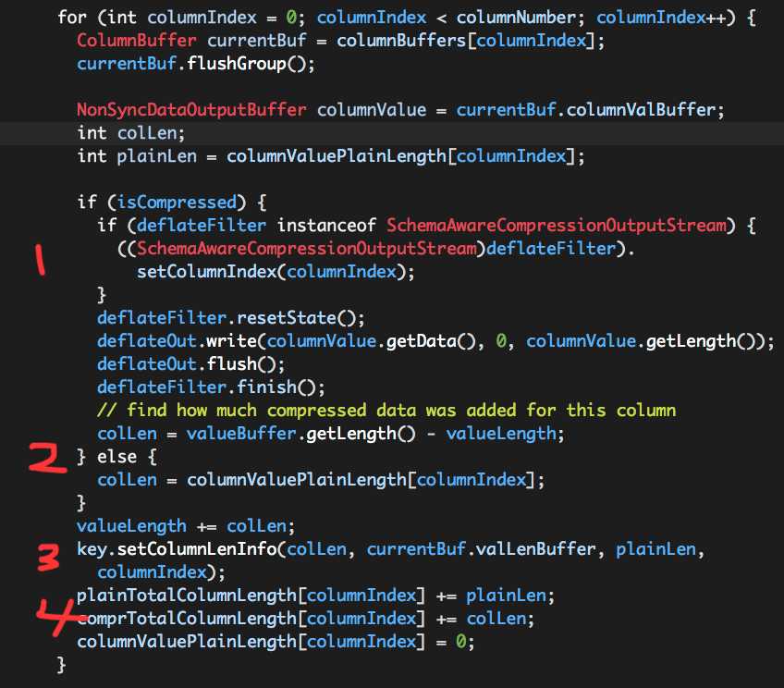Click the 'ColumnBuffer currentBuf' declaration line
Image resolution: width=784 pixels, height=688 pixels.
[340, 41]
